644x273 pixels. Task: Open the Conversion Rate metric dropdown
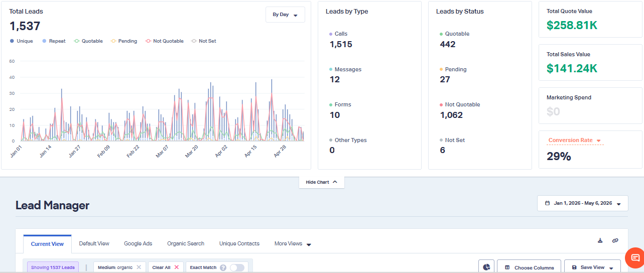(x=575, y=141)
